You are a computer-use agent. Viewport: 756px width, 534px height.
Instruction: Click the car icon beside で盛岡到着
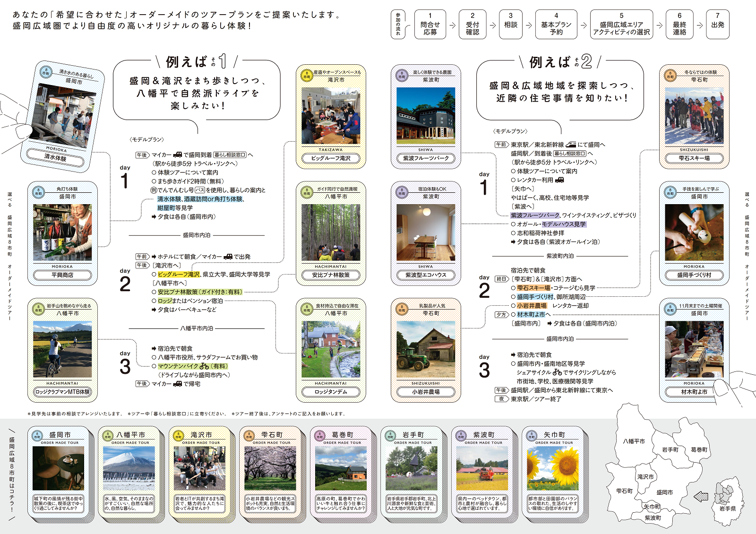click(178, 155)
